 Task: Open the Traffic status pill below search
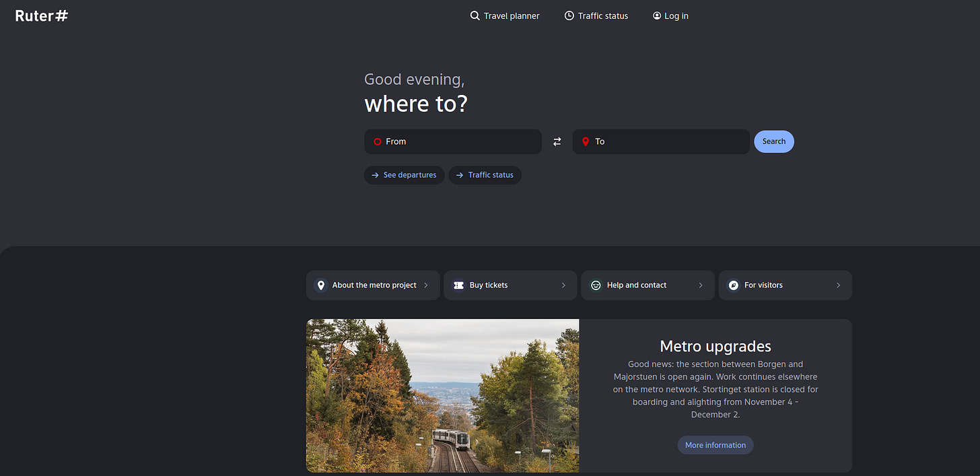tap(485, 175)
